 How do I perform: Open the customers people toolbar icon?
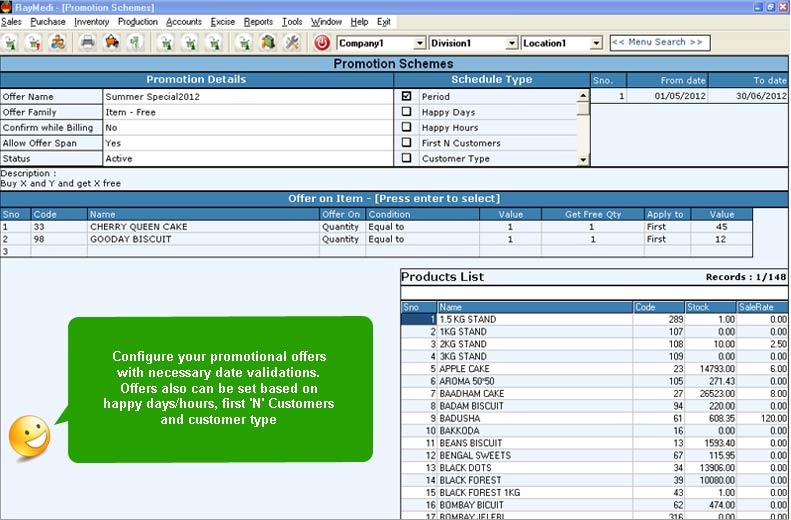58,43
